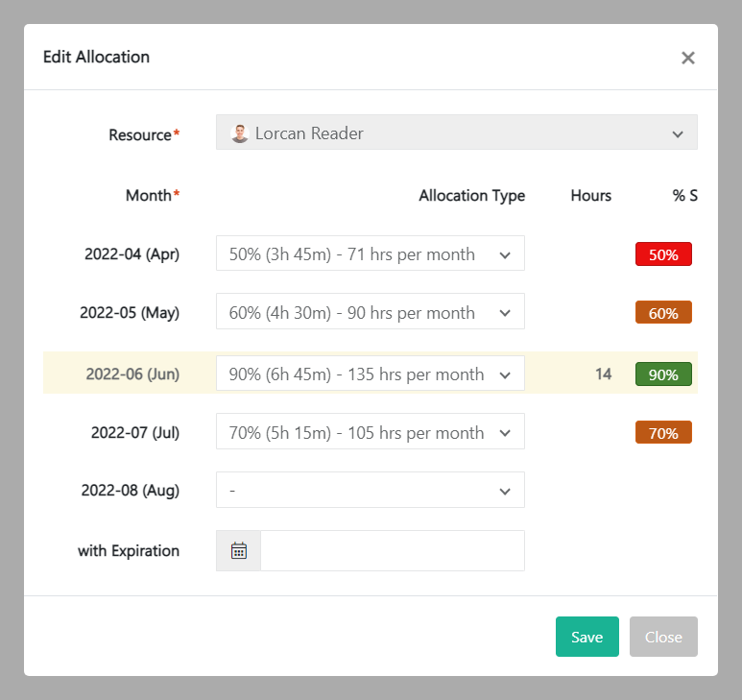Expand the 2022-05 (May) allocation type dropdown
The height and width of the screenshot is (700, 742).
370,313
